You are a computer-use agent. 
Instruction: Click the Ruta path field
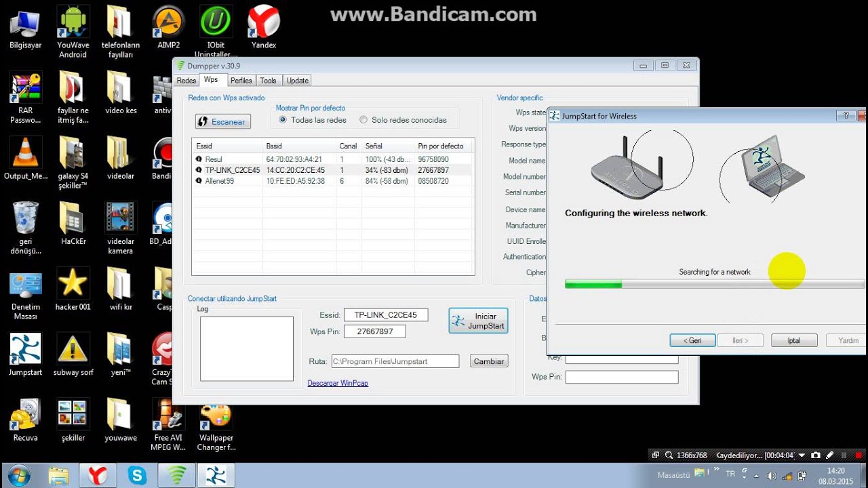coord(395,361)
